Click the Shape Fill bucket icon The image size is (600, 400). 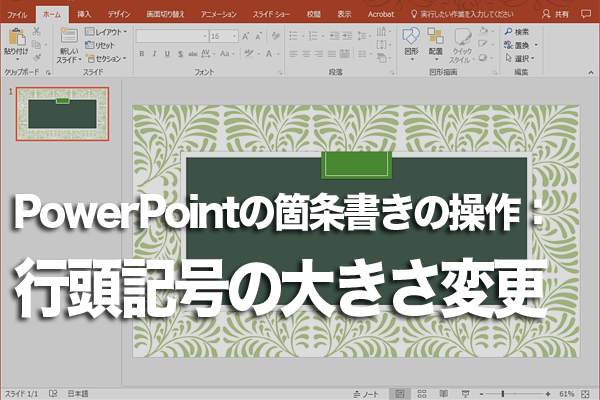point(483,31)
